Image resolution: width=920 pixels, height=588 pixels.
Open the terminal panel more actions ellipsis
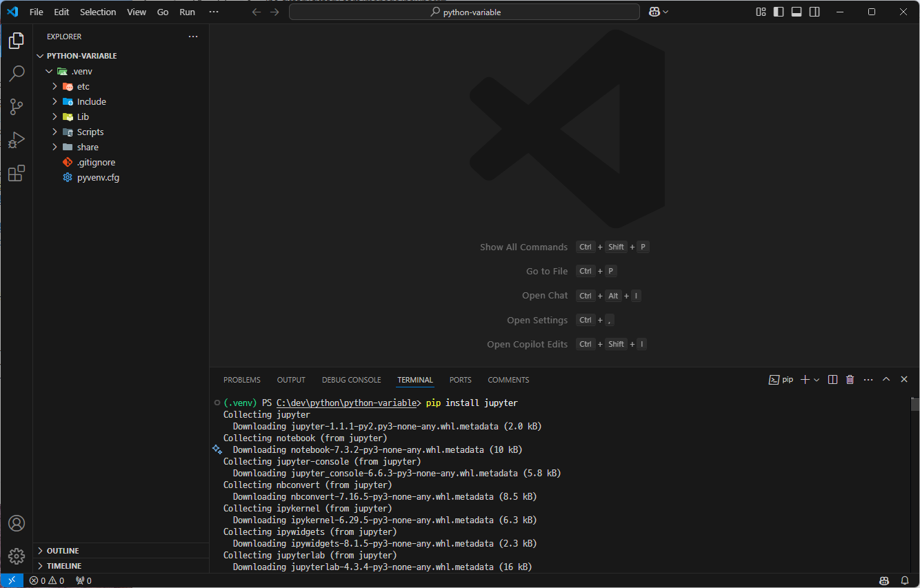[868, 380]
